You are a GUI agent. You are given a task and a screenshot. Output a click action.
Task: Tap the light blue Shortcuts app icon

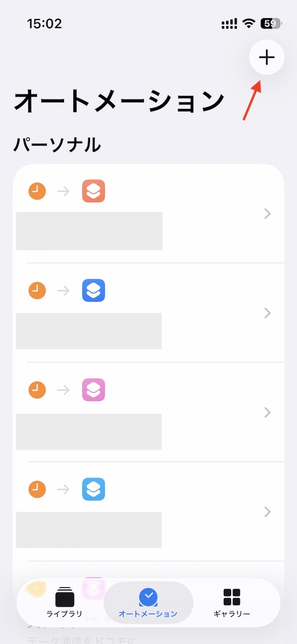94,489
